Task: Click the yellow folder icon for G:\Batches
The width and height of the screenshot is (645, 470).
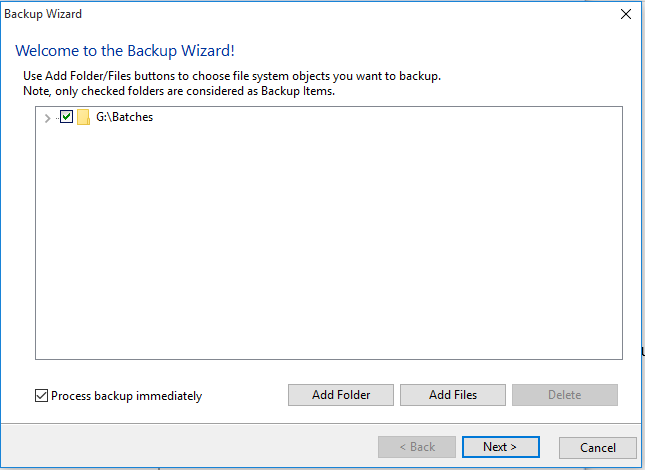Action: coord(84,117)
